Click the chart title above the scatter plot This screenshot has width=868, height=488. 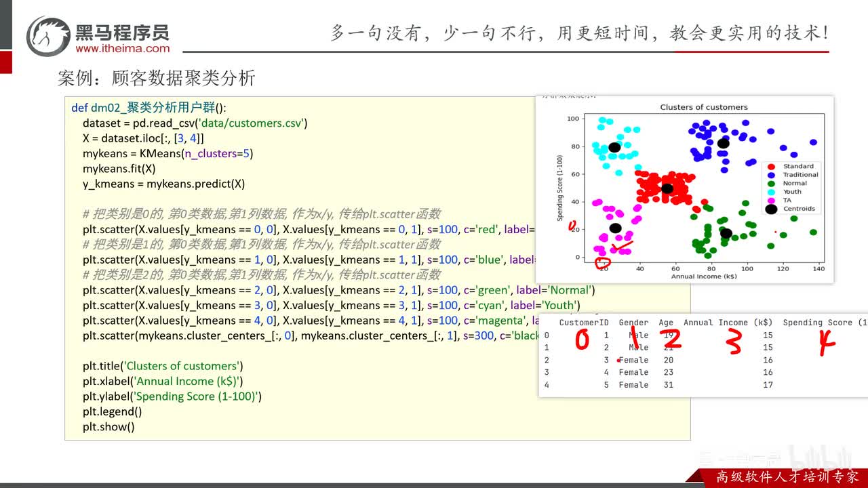point(704,107)
